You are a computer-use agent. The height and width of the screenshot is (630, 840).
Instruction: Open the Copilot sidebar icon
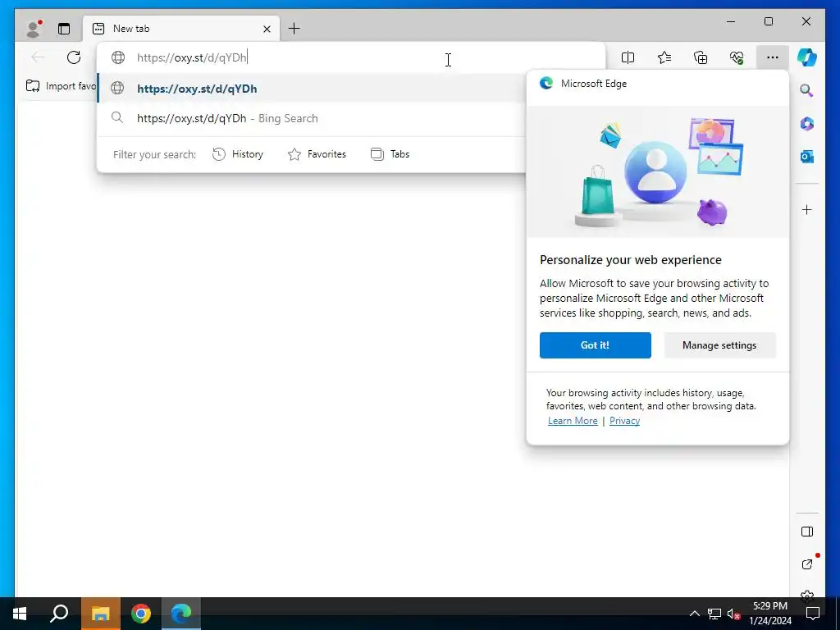(x=807, y=57)
